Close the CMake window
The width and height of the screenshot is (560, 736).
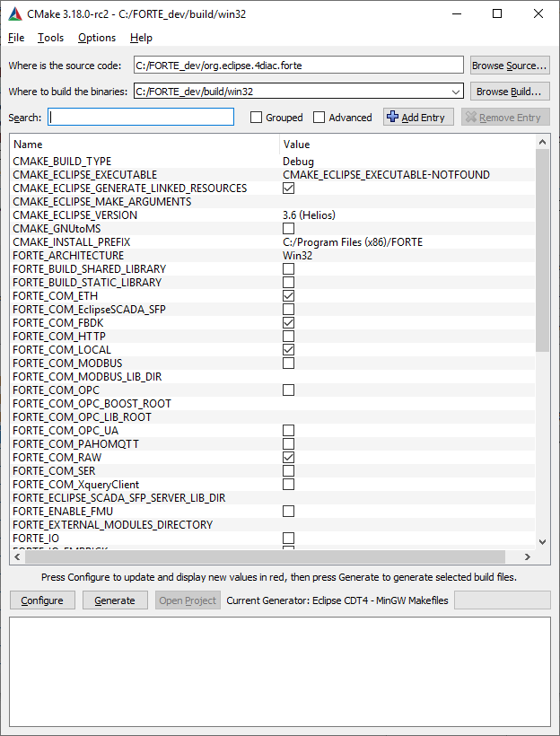tap(538, 14)
